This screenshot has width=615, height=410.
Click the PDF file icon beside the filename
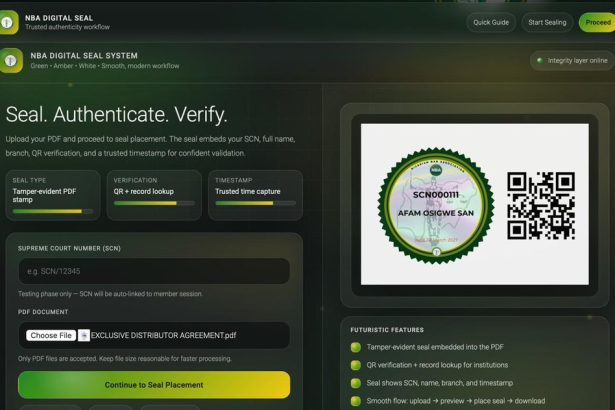tap(84, 335)
